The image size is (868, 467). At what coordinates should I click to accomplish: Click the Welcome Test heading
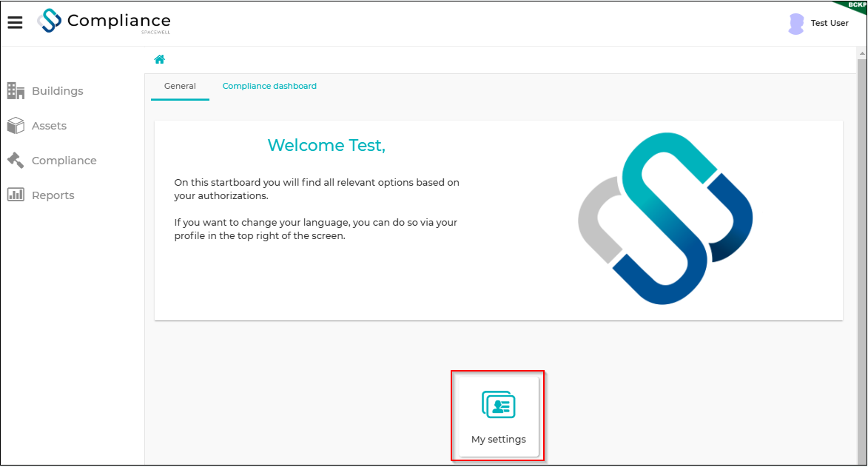pos(326,145)
